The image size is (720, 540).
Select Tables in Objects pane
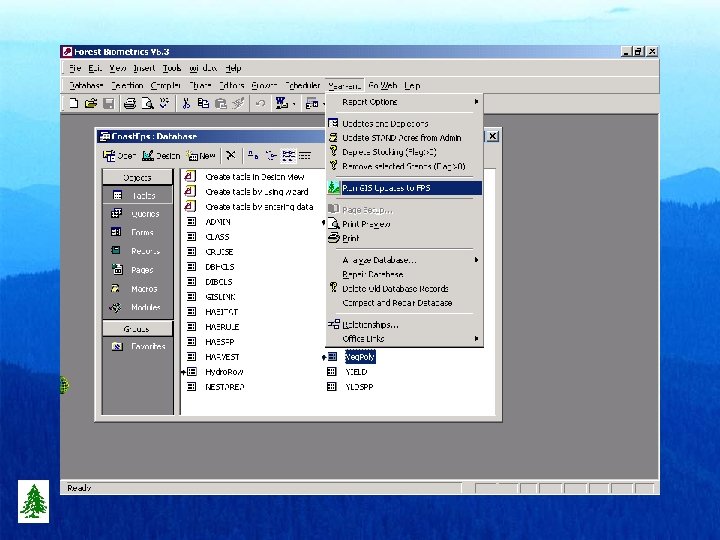(x=137, y=195)
